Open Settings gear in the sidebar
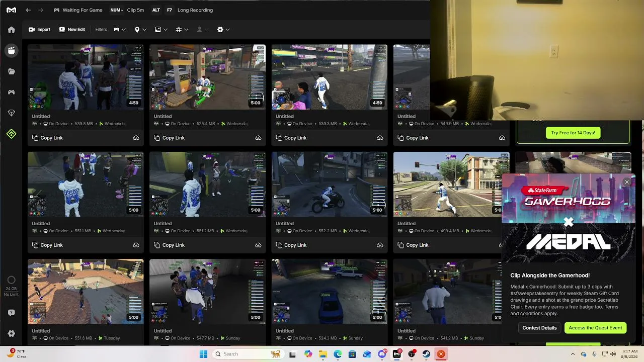Image resolution: width=644 pixels, height=362 pixels. pos(11,333)
